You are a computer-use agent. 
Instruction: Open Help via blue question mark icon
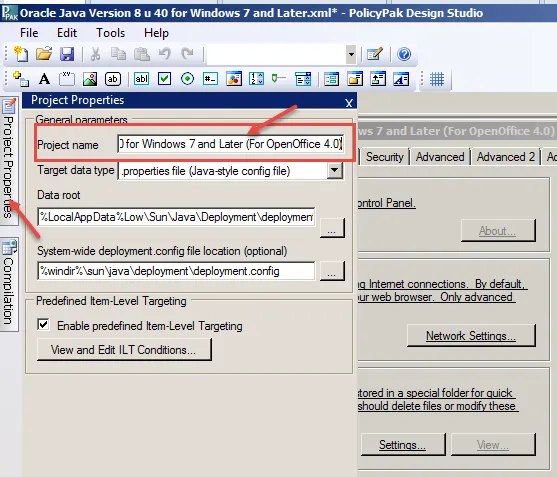(x=404, y=54)
